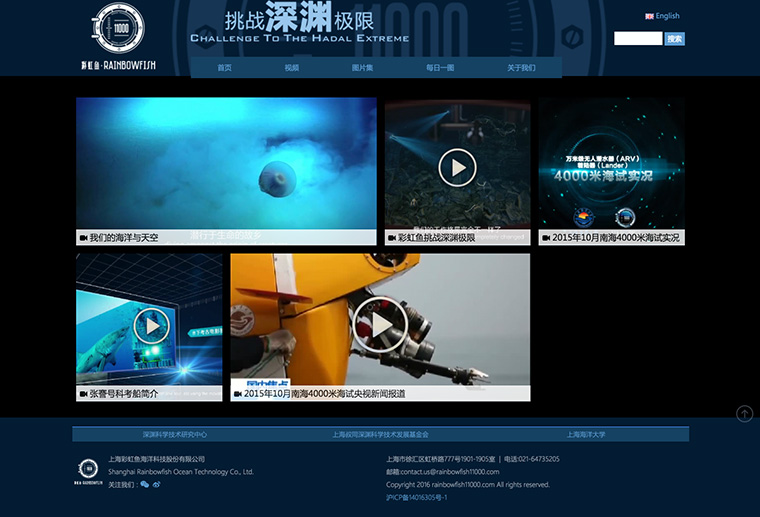This screenshot has width=760, height=517.
Task: Click the caption 彩虹鱼挑战深渊极限
Action: pos(436,238)
